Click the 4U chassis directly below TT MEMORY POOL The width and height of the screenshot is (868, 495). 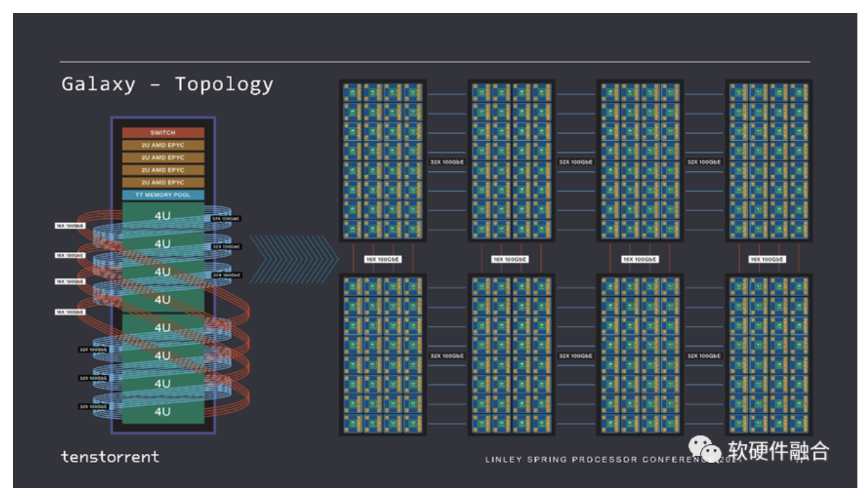[x=163, y=215]
